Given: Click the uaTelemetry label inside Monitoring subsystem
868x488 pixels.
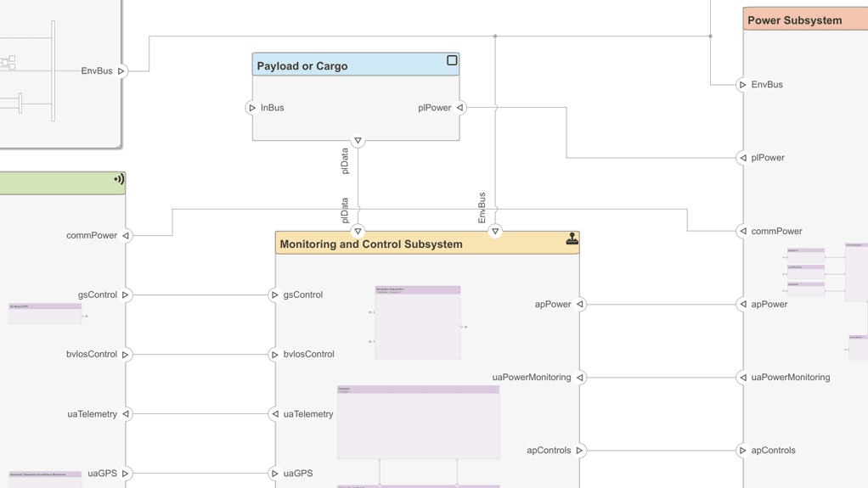Looking at the screenshot, I should [308, 414].
